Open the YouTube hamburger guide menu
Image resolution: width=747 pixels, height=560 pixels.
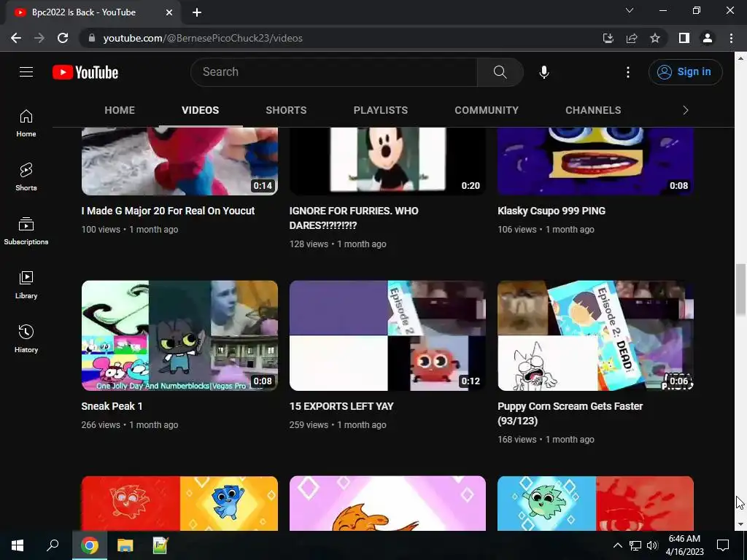tap(26, 72)
